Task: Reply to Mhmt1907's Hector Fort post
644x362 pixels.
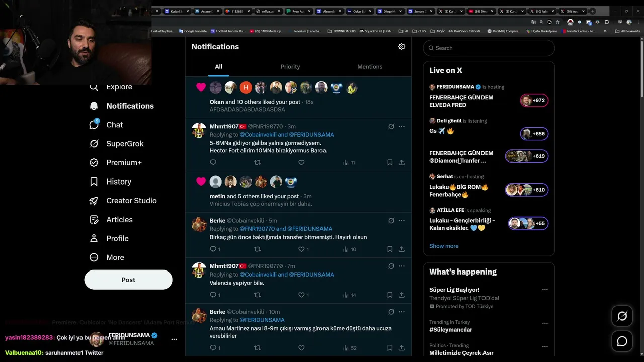Action: pos(213,162)
